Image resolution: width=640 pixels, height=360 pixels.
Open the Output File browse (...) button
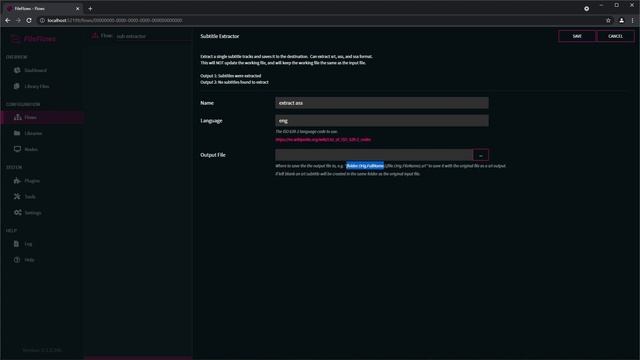[481, 155]
